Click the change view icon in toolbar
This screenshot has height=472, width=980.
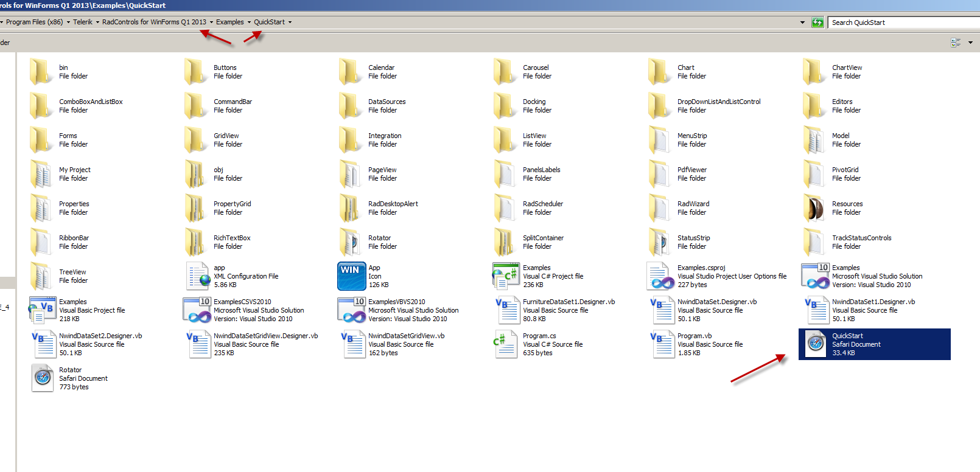pyautogui.click(x=956, y=43)
